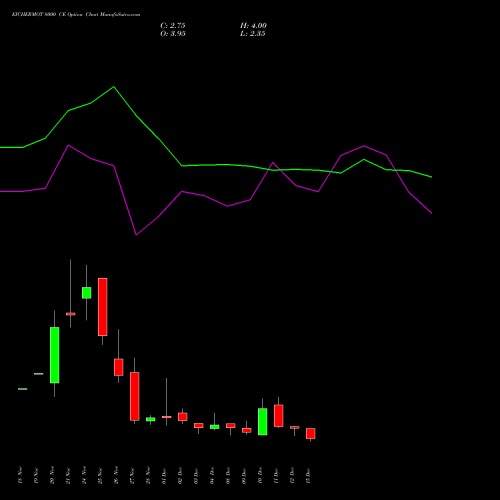Select the 03 Dec date label

pyautogui.click(x=196, y=475)
